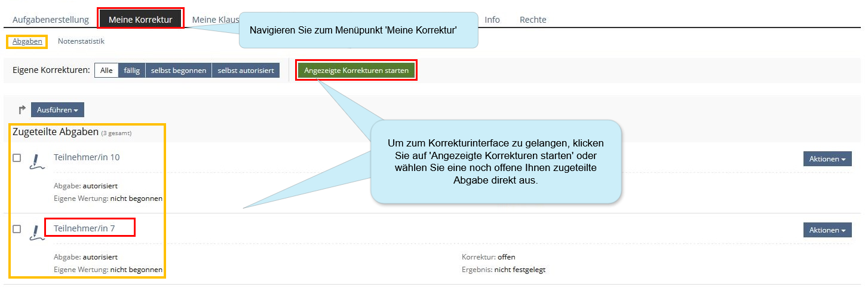Open the submission of Teilnehmer/in 7

[84, 228]
